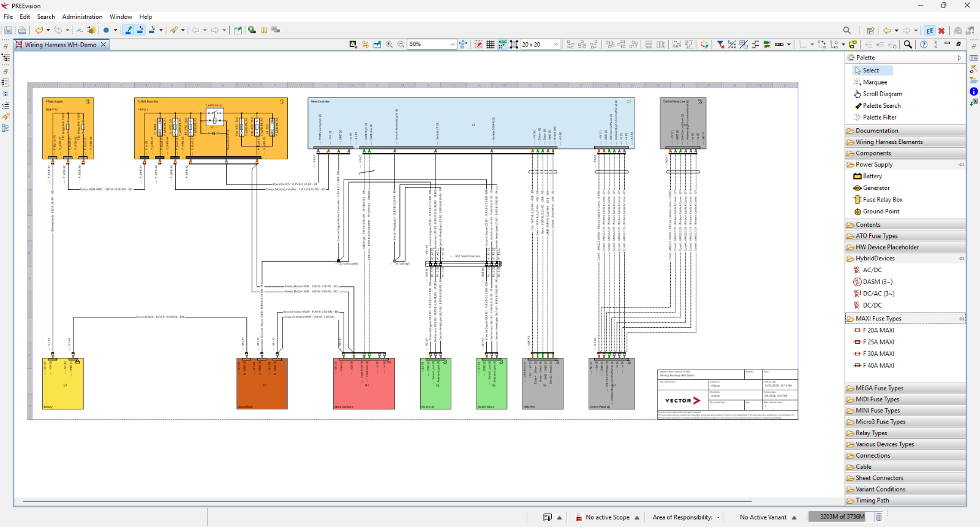Toggle the green pen edit mode button

coord(128,30)
